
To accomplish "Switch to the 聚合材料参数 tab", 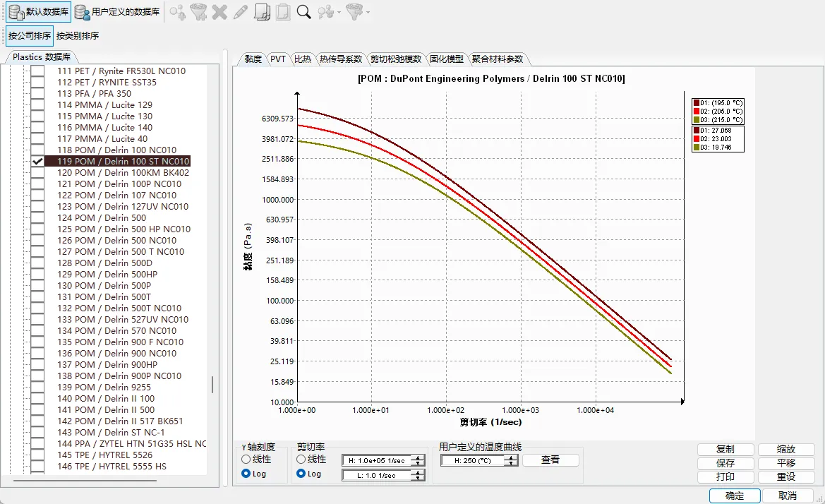I will [498, 59].
